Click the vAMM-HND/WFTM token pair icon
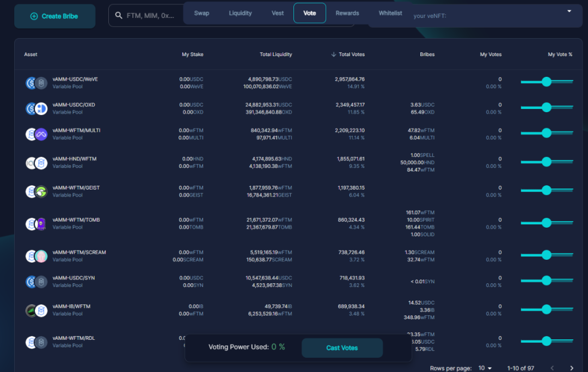This screenshot has height=372, width=588. pos(36,163)
